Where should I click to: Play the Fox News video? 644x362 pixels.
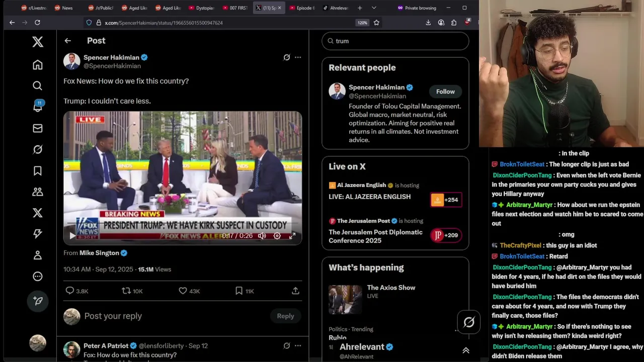click(72, 235)
